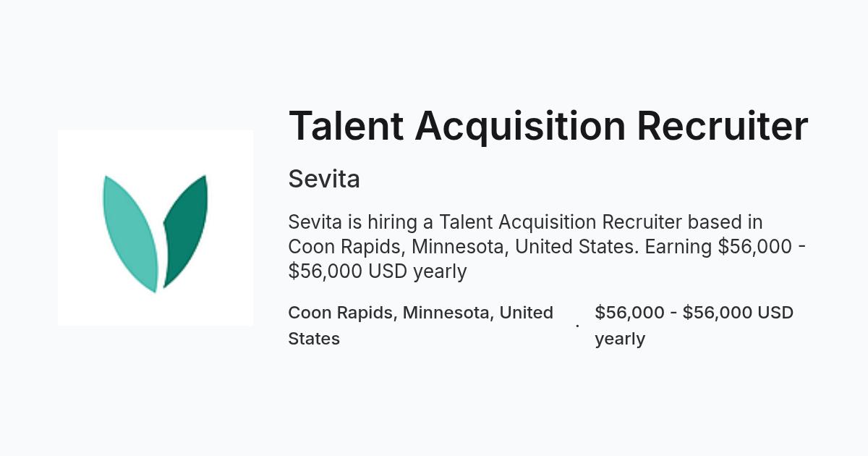Click the word "yearly" in bold salary label
The image size is (868, 456).
[x=620, y=339]
